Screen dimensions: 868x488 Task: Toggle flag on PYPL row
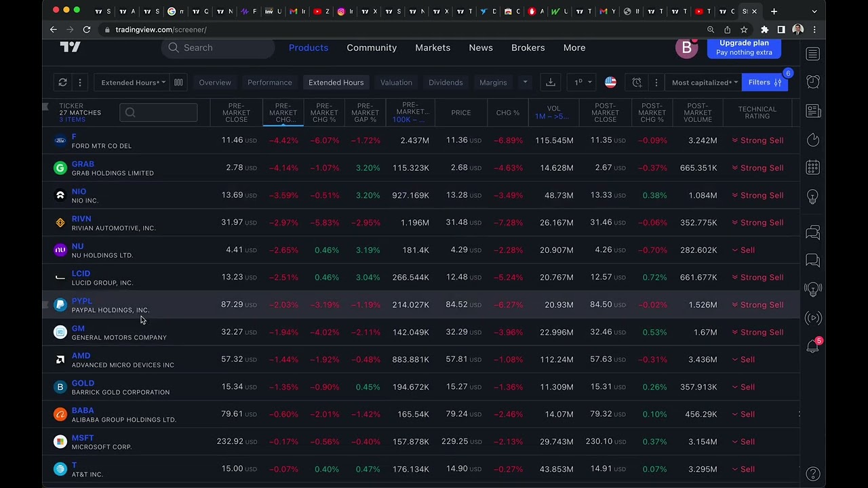(x=45, y=305)
